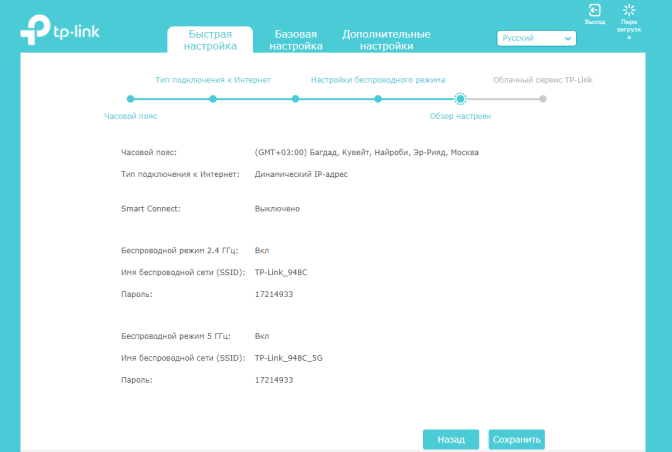The width and height of the screenshot is (672, 452).
Task: Click the Настройки беспроводного режима step label
Action: pos(378,80)
